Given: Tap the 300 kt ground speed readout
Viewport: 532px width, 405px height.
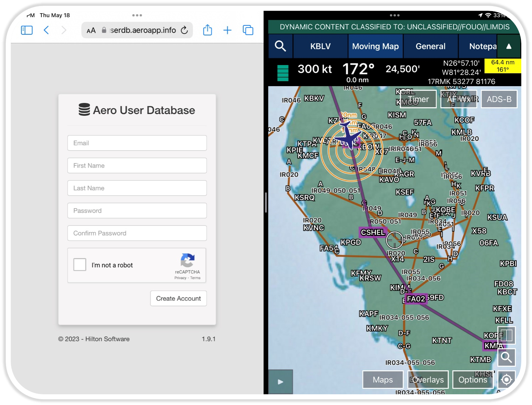Looking at the screenshot, I should [x=315, y=69].
